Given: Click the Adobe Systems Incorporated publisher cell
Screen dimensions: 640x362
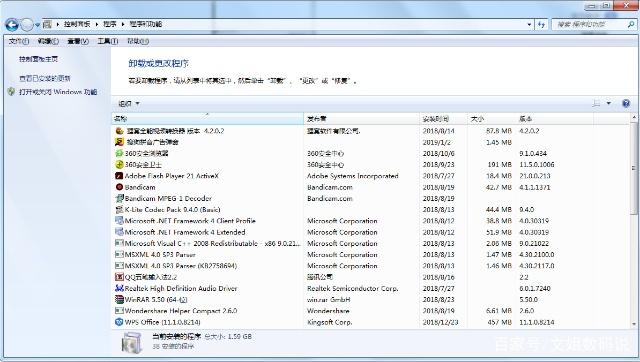Looking at the screenshot, I should point(353,176).
